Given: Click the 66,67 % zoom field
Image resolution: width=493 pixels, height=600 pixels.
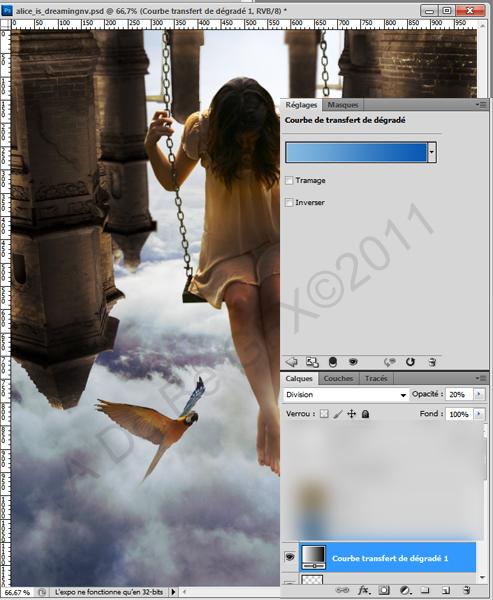Looking at the screenshot, I should pyautogui.click(x=18, y=592).
